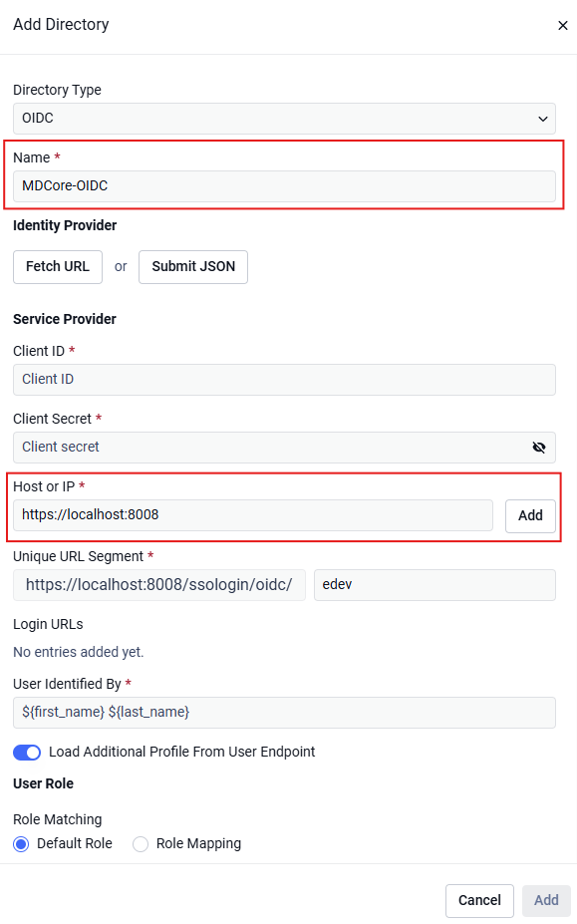
Task: Click the bottom Add directory button
Action: click(546, 900)
